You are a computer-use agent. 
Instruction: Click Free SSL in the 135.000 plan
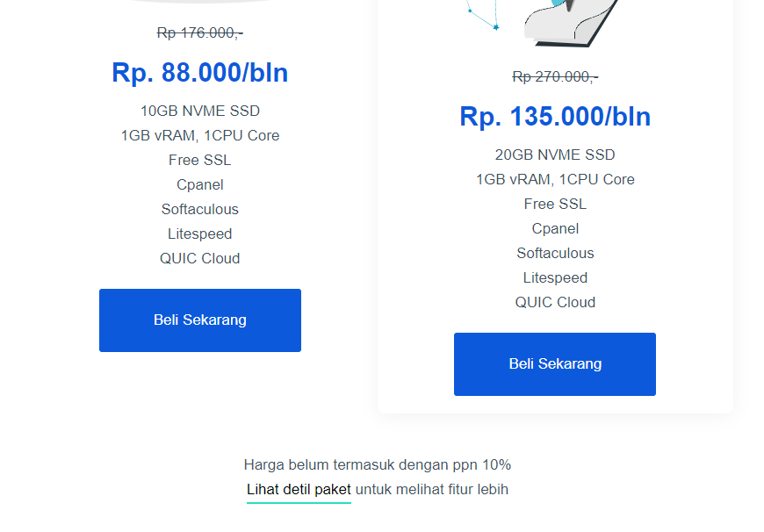(555, 205)
